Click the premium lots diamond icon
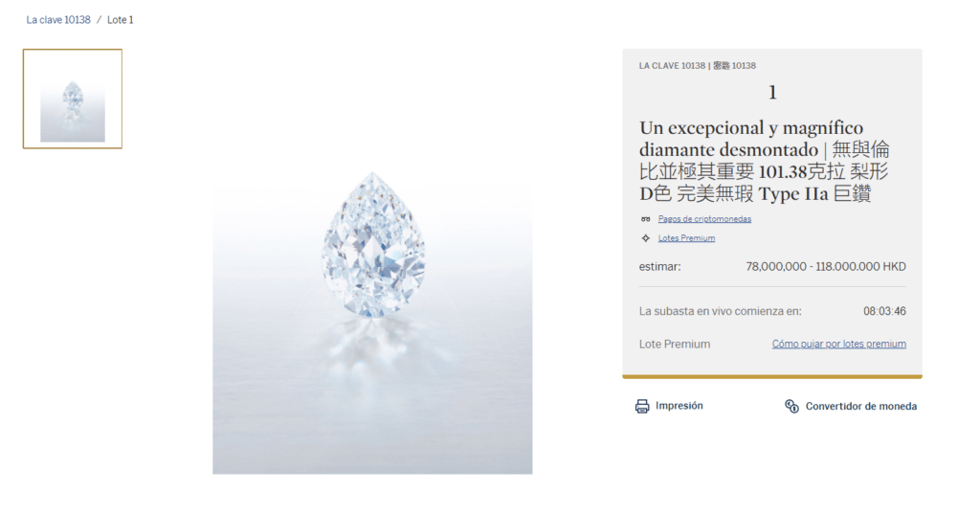The height and width of the screenshot is (512, 980). pos(646,238)
